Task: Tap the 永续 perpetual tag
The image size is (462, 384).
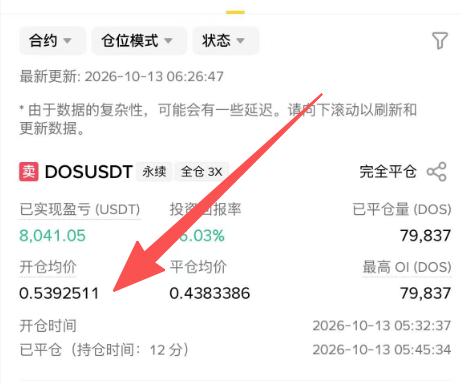Action: coord(154,172)
